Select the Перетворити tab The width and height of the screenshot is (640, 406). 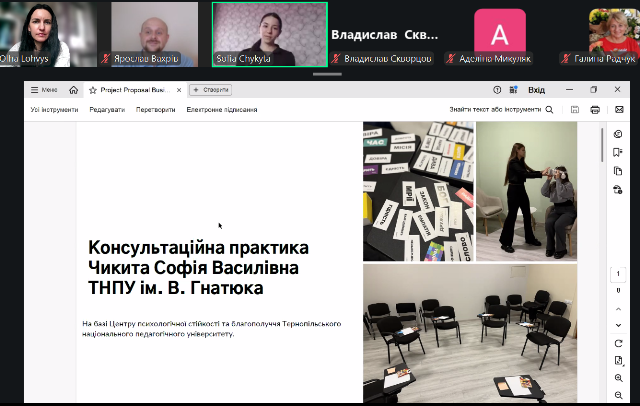click(x=156, y=110)
